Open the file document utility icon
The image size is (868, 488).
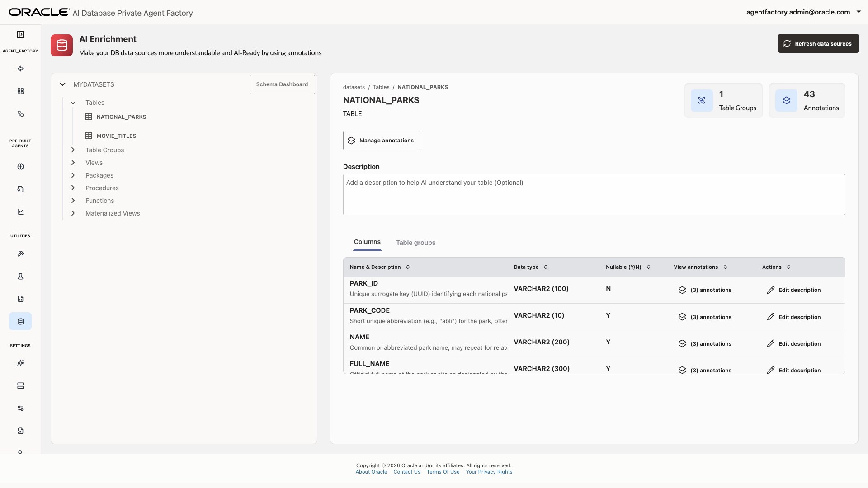coord(20,299)
